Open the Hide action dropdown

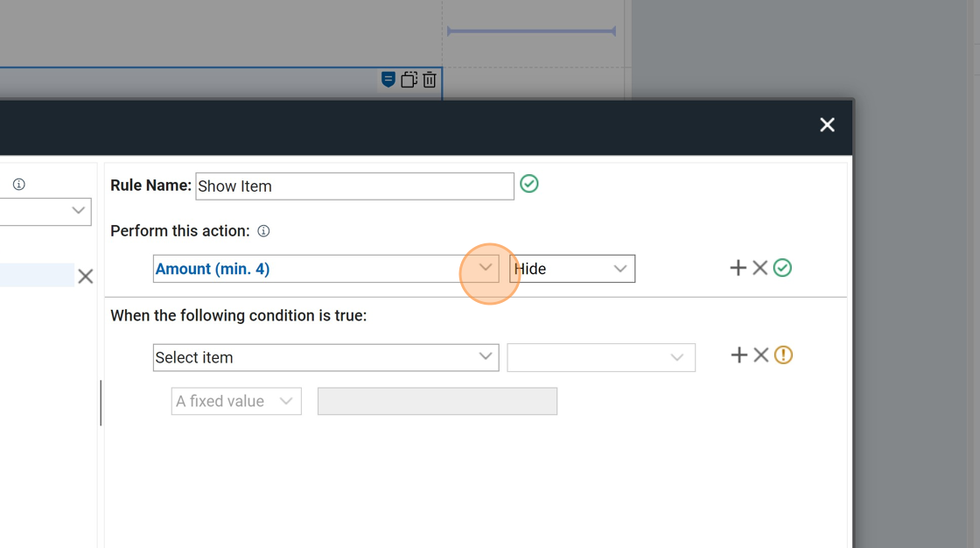tap(572, 269)
